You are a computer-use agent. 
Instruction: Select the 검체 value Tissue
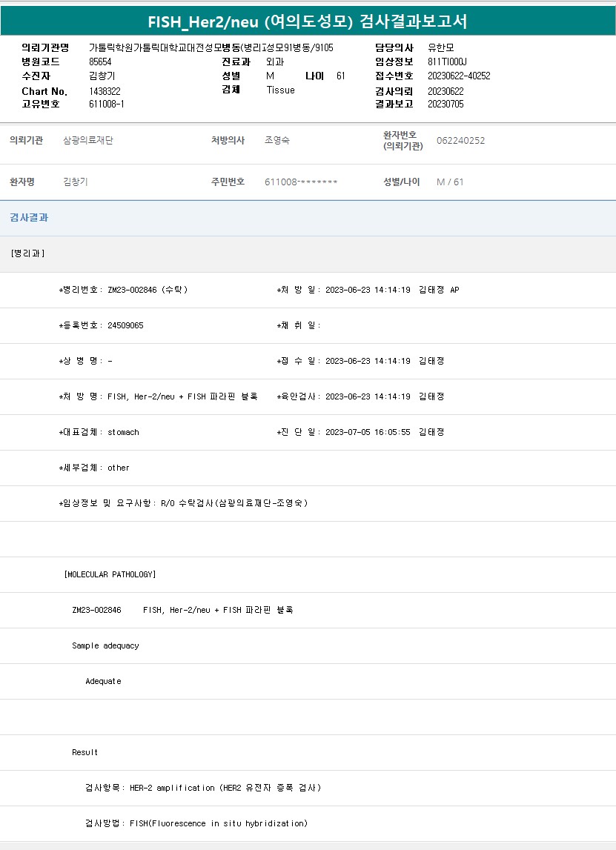pyautogui.click(x=280, y=90)
